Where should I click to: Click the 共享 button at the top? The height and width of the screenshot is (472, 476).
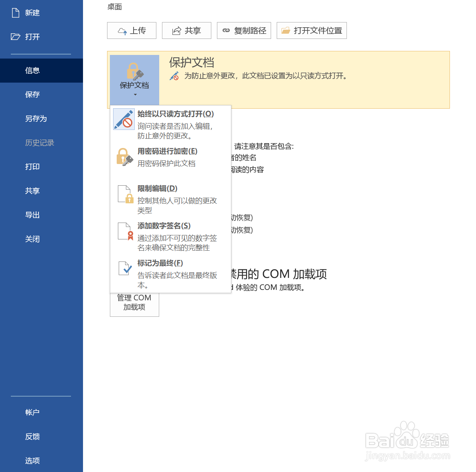coord(186,30)
